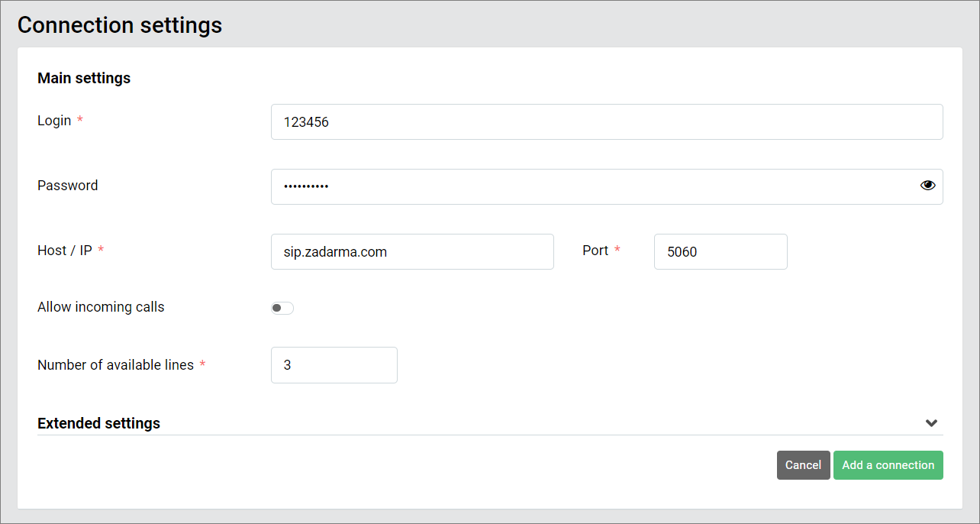Enable the Allow incoming calls switch
Screen dimensions: 980x524
[282, 307]
